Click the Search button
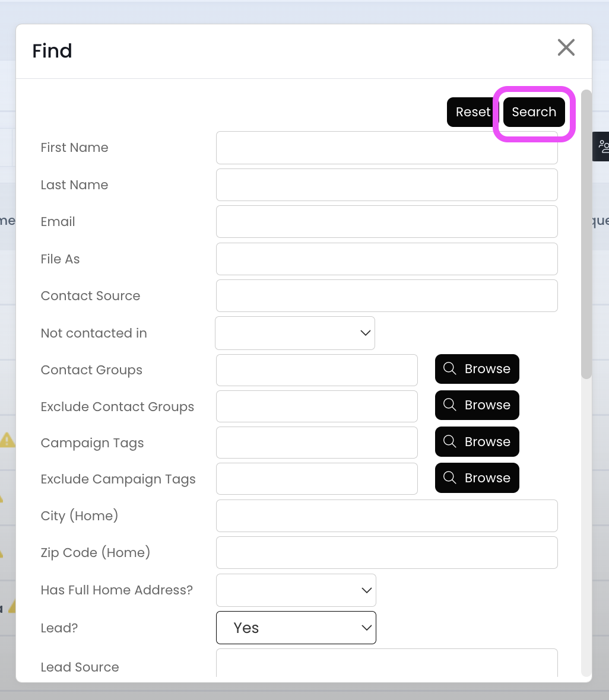The width and height of the screenshot is (609, 700). 534,112
